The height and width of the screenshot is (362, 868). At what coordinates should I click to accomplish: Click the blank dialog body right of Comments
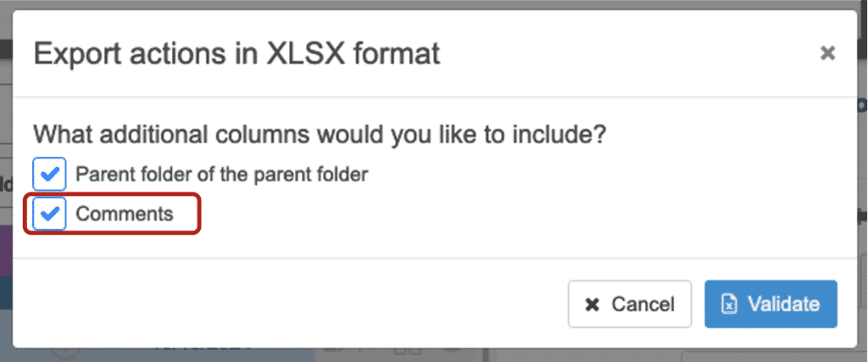coord(509,214)
